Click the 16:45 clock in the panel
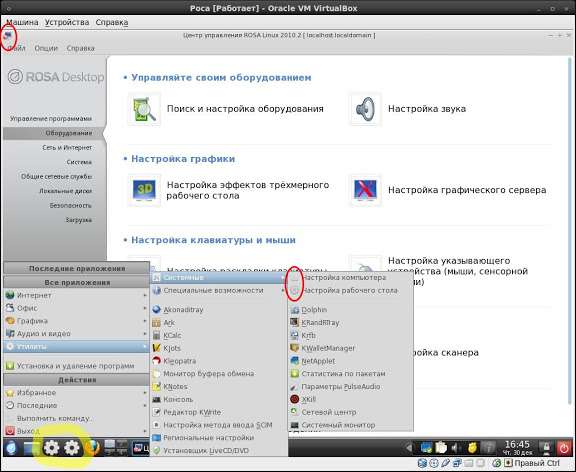This screenshot has height=472, width=576. 517,444
